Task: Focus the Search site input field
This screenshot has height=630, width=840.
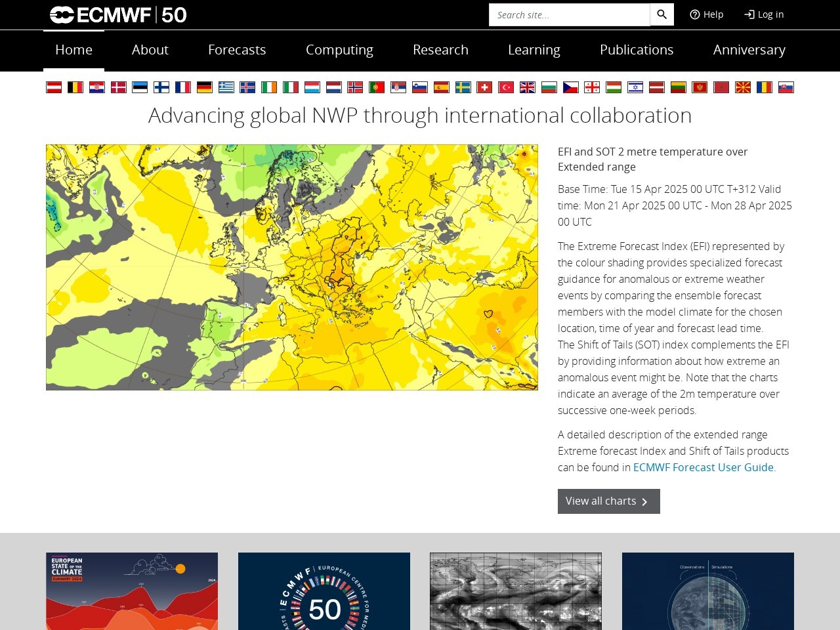Action: [569, 14]
